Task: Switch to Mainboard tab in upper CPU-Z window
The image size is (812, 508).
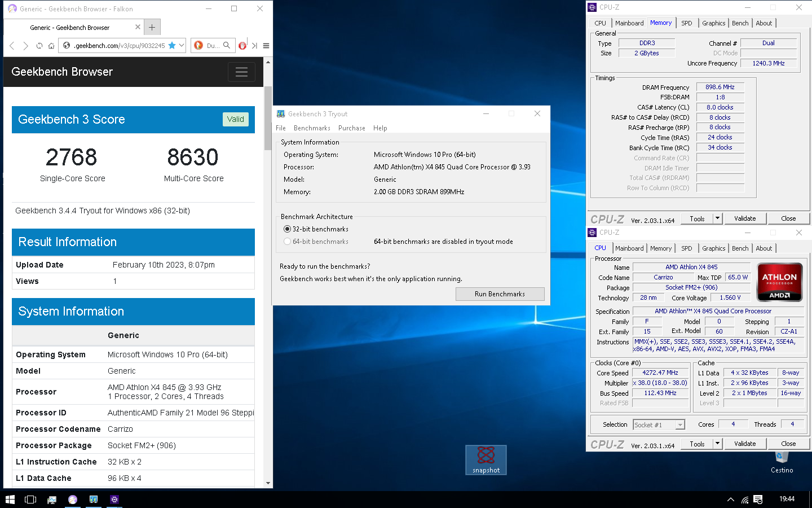Action: pos(629,23)
